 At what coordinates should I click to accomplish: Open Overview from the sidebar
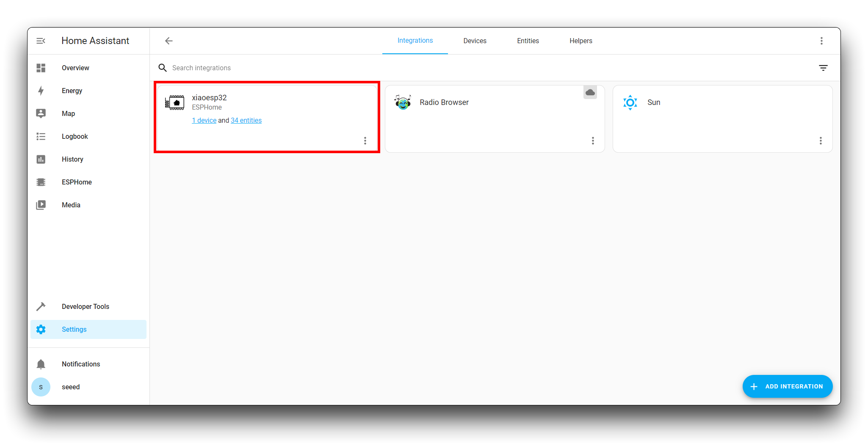[88, 68]
